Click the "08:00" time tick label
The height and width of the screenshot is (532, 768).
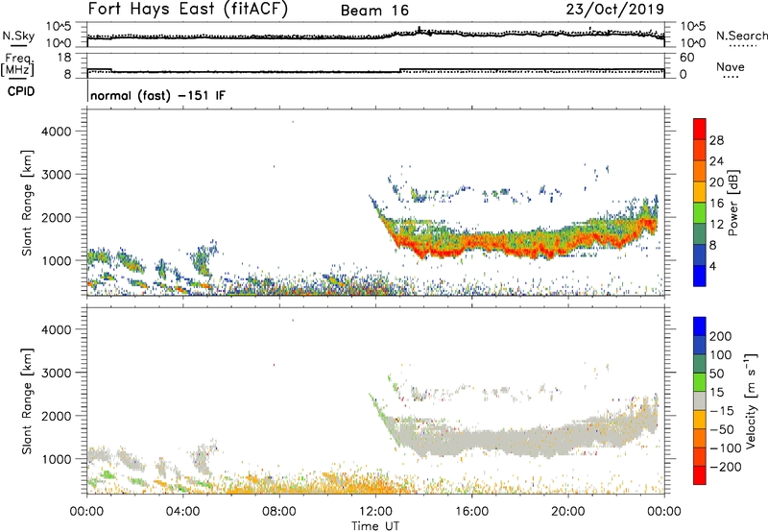tap(279, 512)
